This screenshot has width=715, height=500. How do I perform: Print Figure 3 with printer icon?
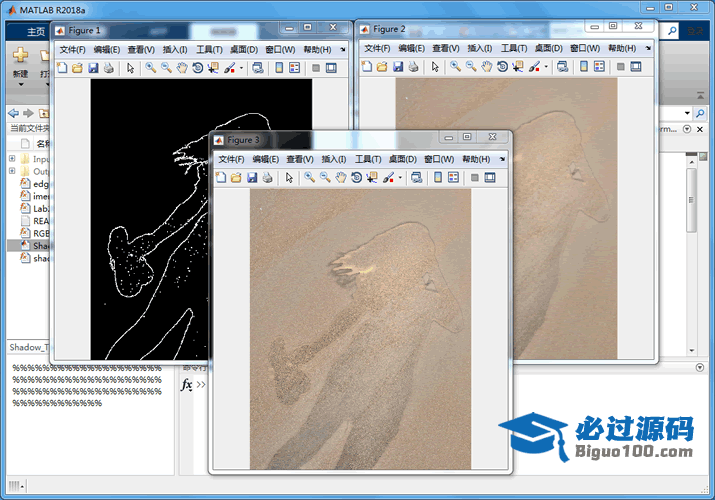[267, 178]
